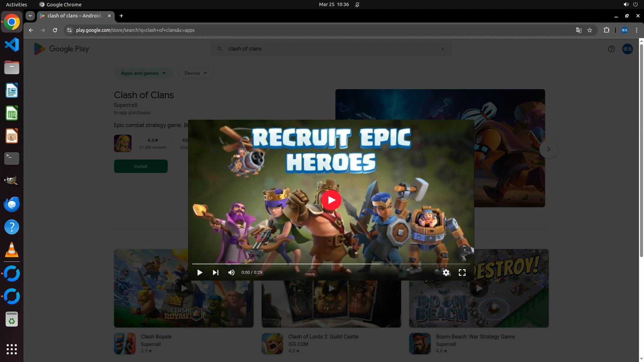Open video player settings gear
644x362 pixels.
[x=446, y=273]
